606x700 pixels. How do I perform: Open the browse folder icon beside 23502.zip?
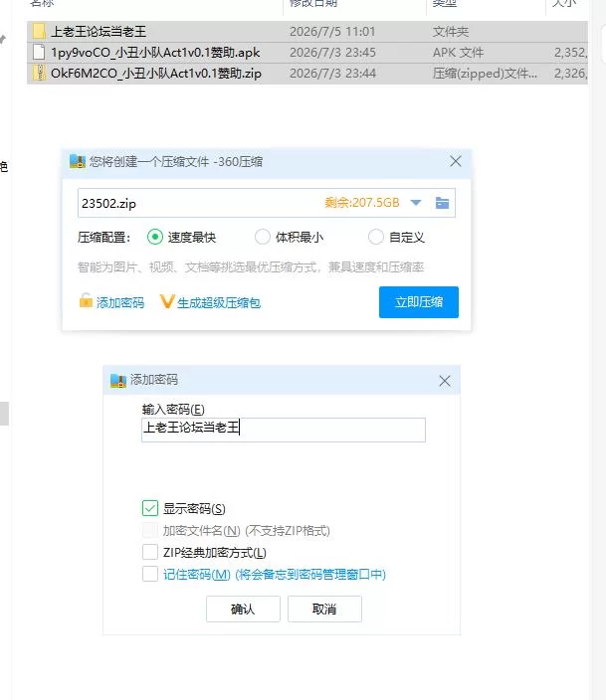click(x=442, y=203)
